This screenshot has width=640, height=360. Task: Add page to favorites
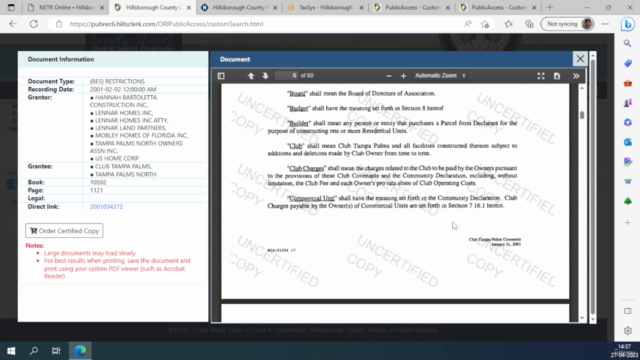[x=485, y=24]
